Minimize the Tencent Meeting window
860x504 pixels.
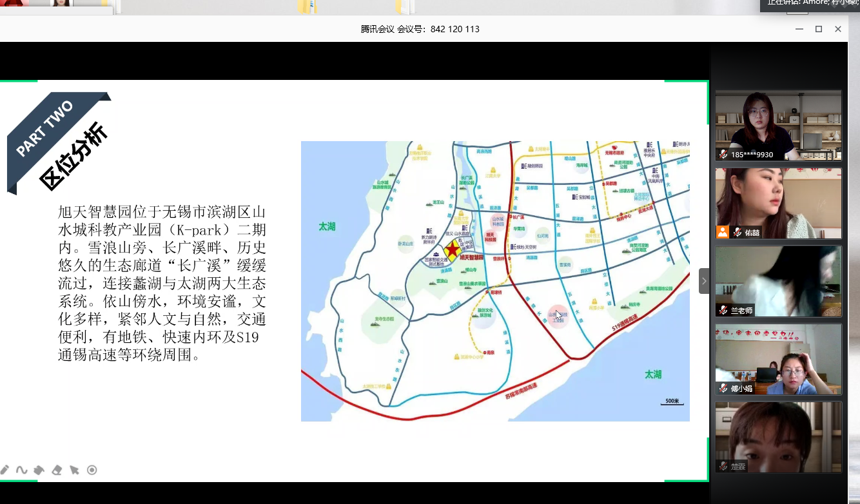799,29
